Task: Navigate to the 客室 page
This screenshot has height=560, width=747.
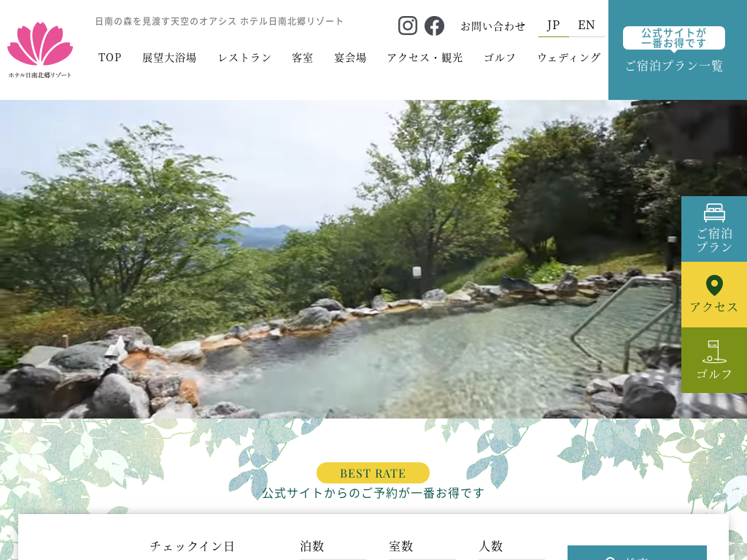Action: point(302,58)
